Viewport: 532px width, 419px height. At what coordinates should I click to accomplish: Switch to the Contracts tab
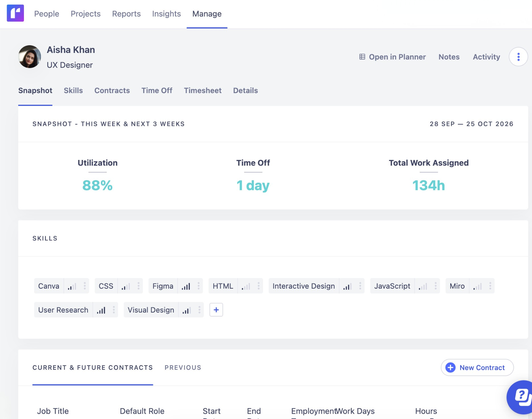tap(112, 90)
